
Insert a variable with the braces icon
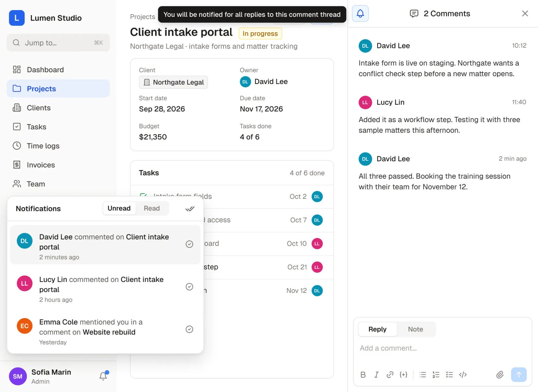pos(403,375)
